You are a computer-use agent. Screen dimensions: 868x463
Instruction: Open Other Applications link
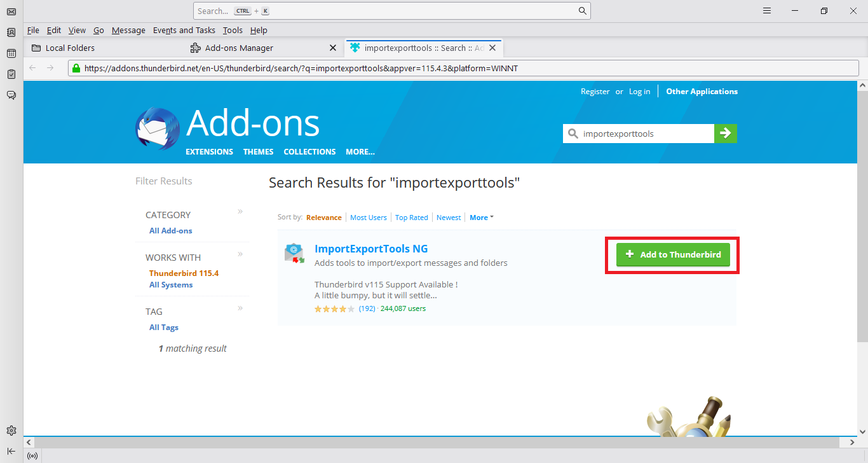(702, 92)
